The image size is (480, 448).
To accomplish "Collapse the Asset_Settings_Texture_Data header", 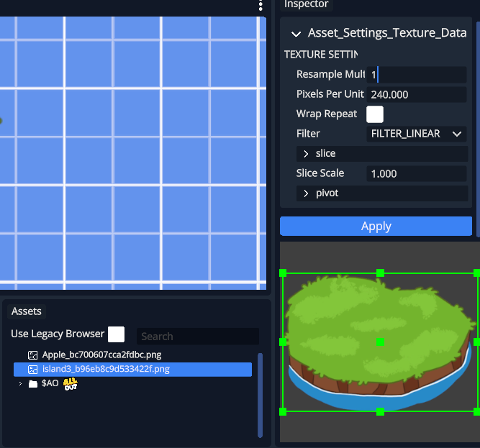I will click(x=296, y=33).
